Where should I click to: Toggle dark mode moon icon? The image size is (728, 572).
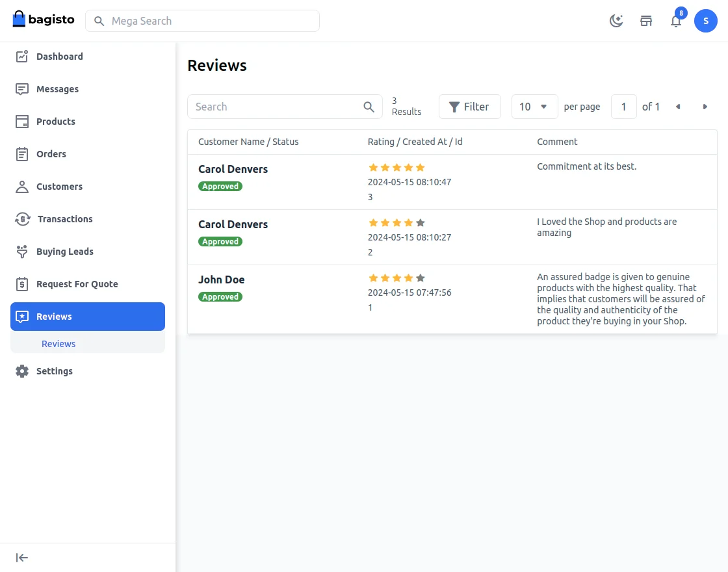[x=616, y=21]
